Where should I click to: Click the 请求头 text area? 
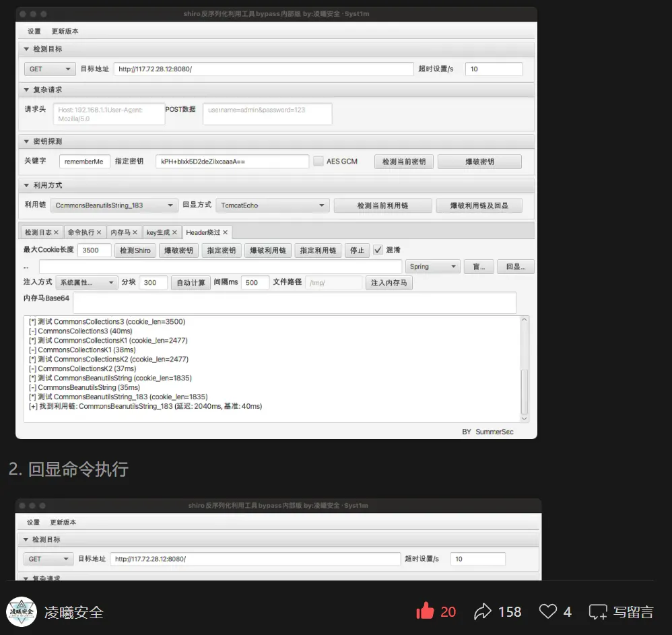(x=109, y=114)
